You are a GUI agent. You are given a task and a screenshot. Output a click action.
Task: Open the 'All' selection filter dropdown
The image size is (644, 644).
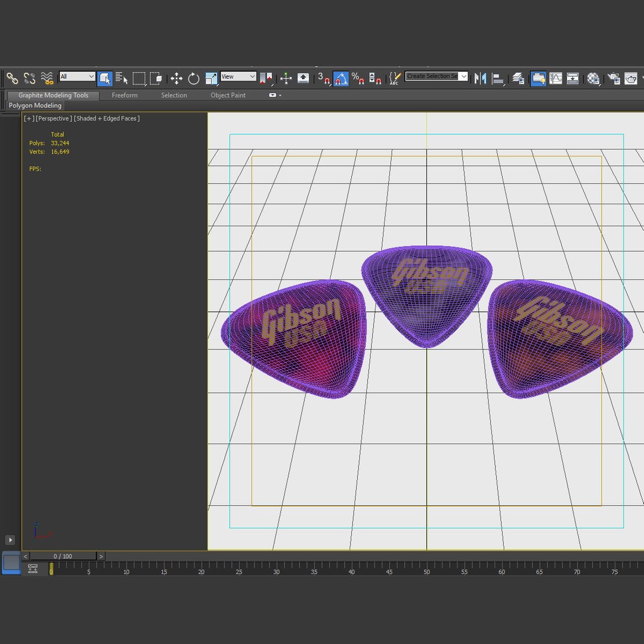tap(77, 76)
